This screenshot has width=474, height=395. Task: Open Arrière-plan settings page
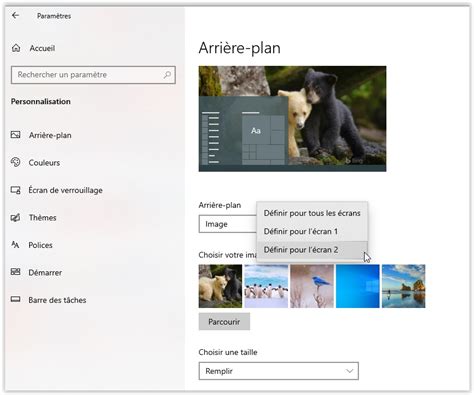pyautogui.click(x=50, y=135)
